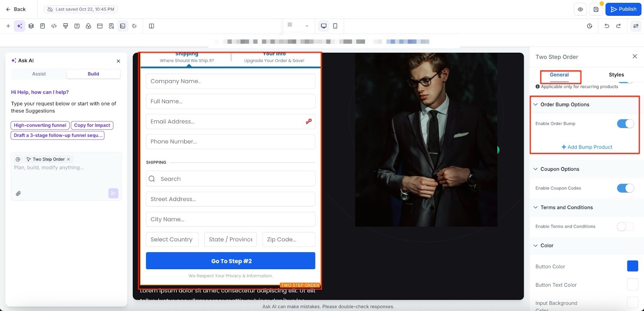Click the undo arrow icon
This screenshot has height=311, width=644.
pyautogui.click(x=607, y=26)
